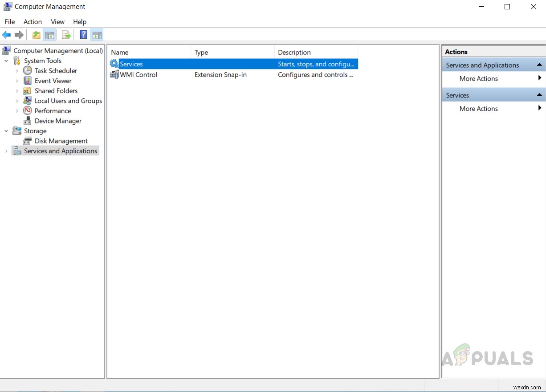Click the Services gear icon in list
This screenshot has height=392, width=546.
[114, 64]
